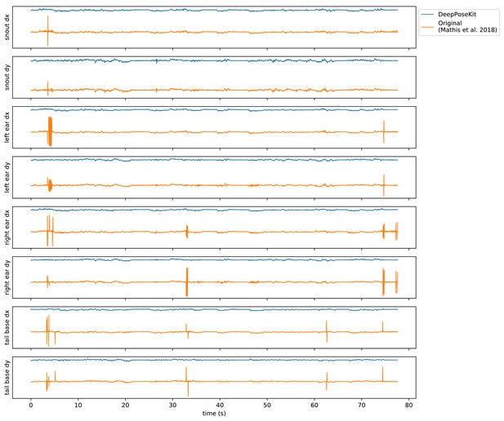Click the x-axis tick label 30
The width and height of the screenshot is (504, 421).
click(172, 405)
